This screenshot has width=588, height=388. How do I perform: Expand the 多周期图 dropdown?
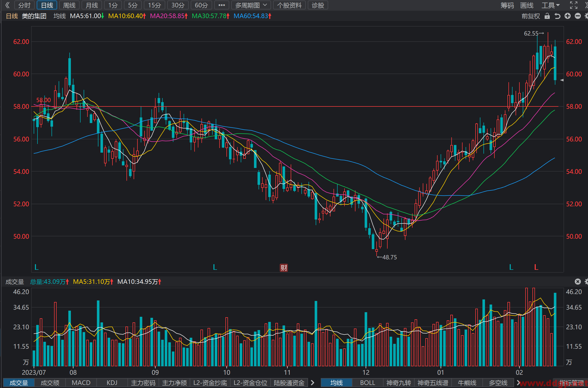[251, 5]
